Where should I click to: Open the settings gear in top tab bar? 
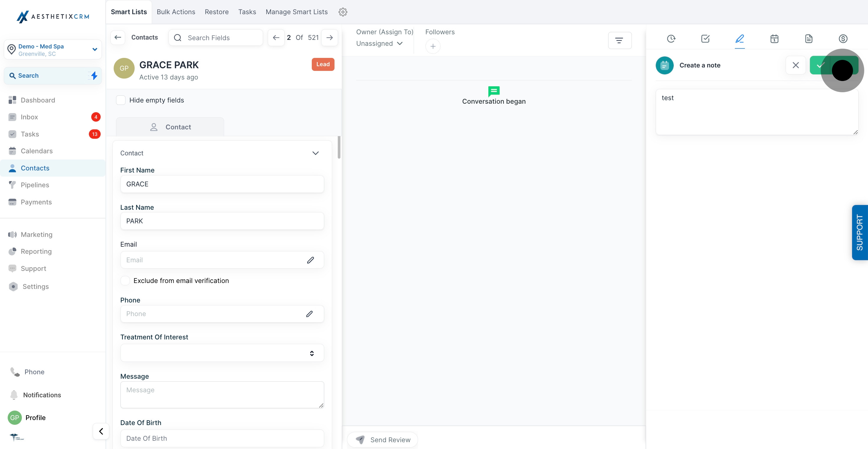[x=343, y=12]
